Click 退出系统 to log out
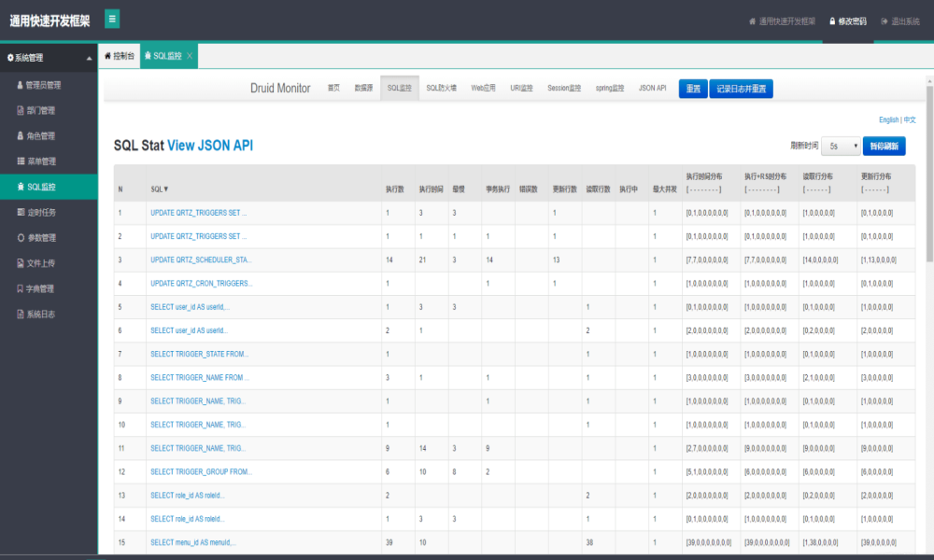Screen dimensions: 934x560 900,21
